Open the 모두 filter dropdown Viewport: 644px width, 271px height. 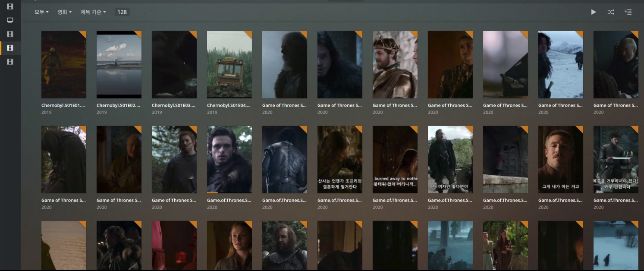[41, 12]
